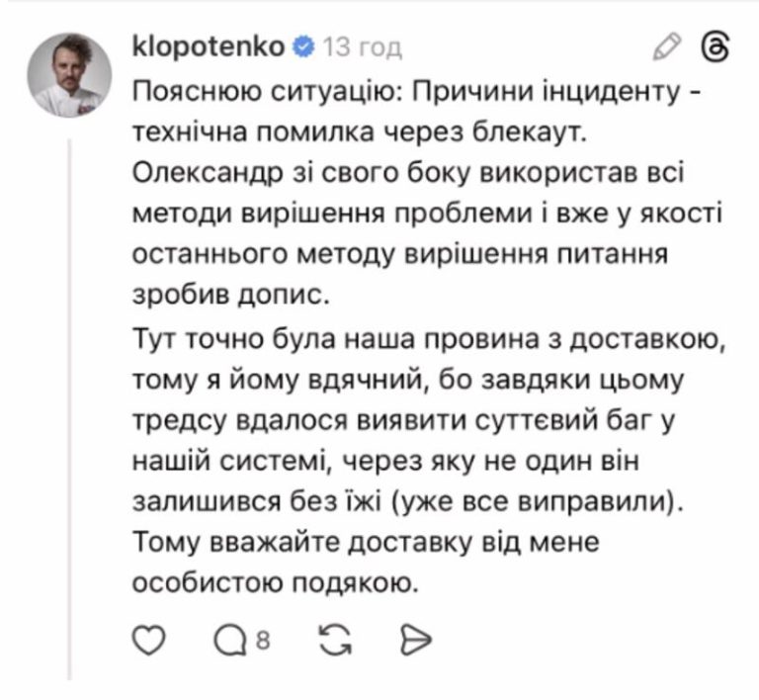Click the line starting "Олександр зі свого боку"

tap(407, 174)
